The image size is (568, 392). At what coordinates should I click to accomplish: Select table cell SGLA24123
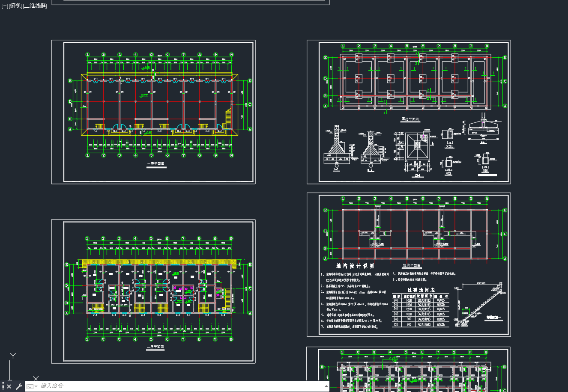(424, 309)
